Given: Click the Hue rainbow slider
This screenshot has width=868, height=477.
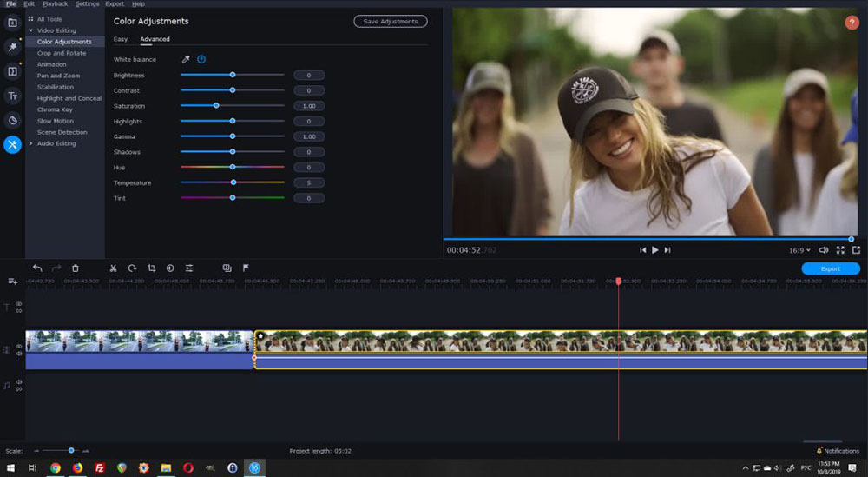Looking at the screenshot, I should click(233, 167).
